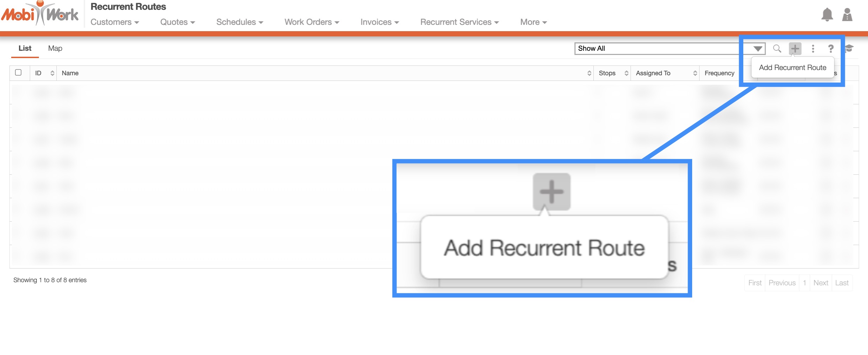Go to the Next page
The image size is (868, 355).
(820, 283)
